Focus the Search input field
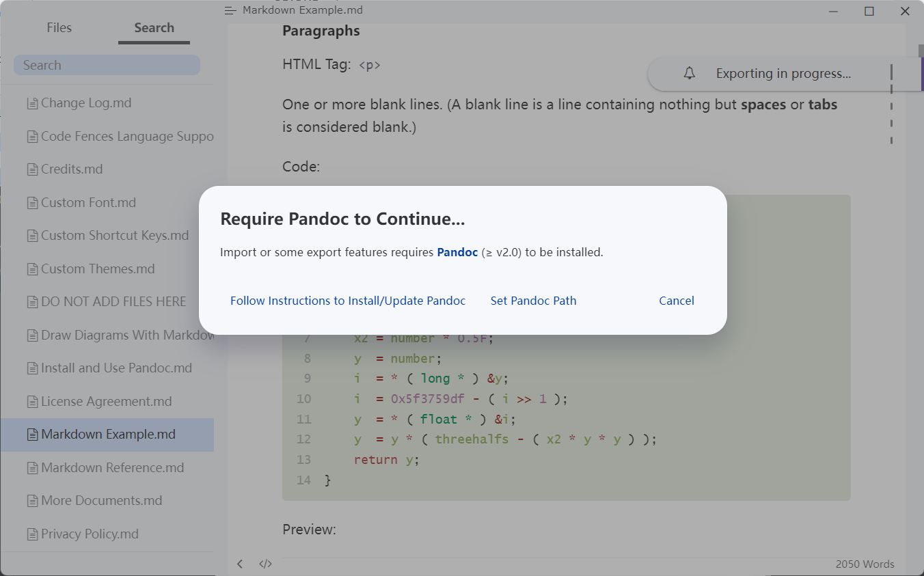The height and width of the screenshot is (576, 924). (x=107, y=65)
